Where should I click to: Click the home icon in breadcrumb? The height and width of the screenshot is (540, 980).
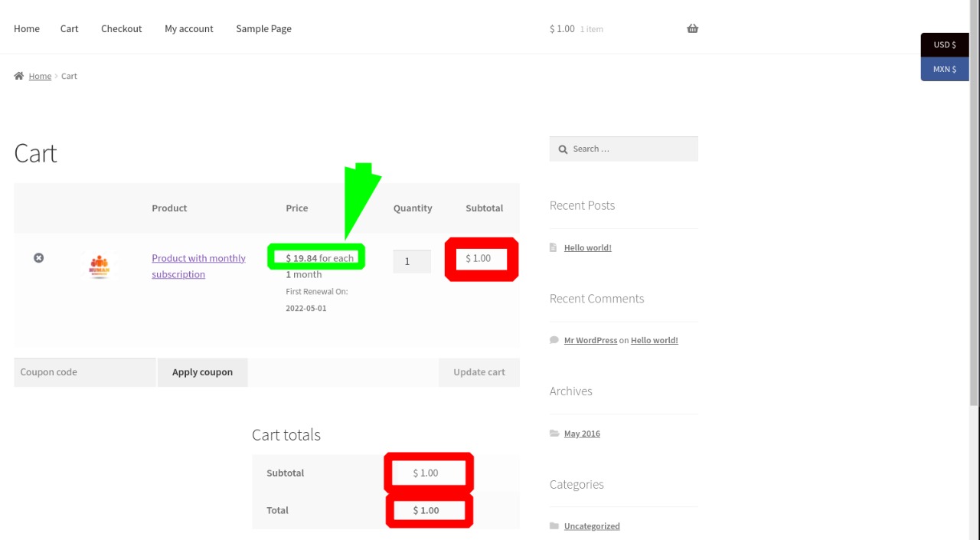pos(18,76)
